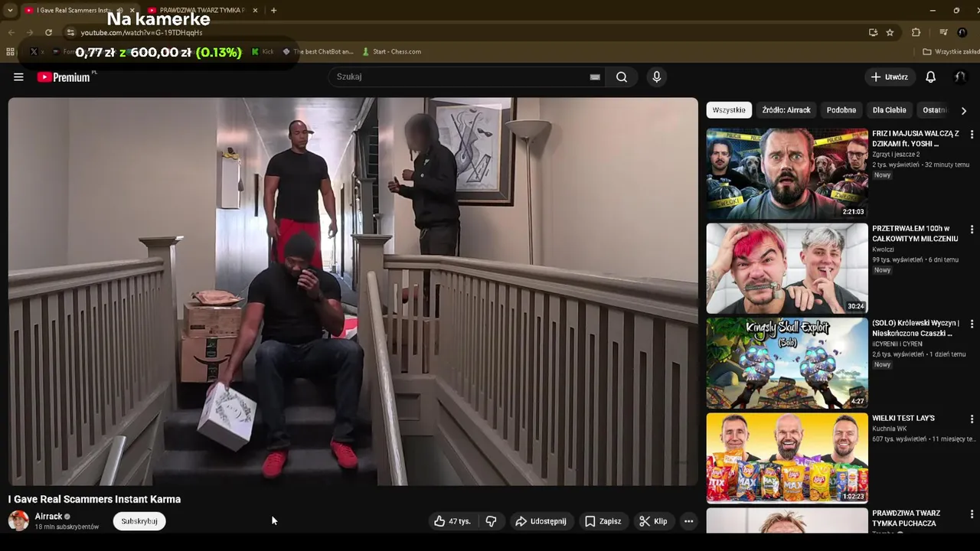Close the 'PRAWDZIWA TWARZ TYMKA' tab
This screenshot has width=980, height=551.
pyautogui.click(x=255, y=10)
